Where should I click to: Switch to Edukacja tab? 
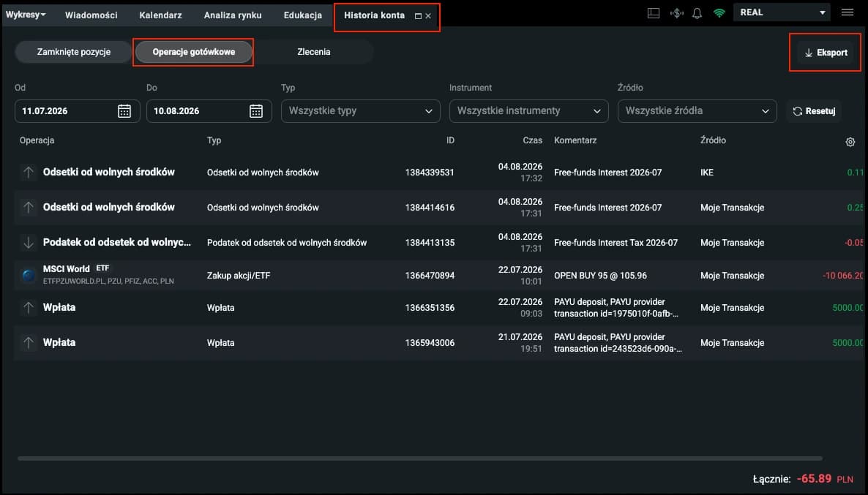click(x=303, y=15)
